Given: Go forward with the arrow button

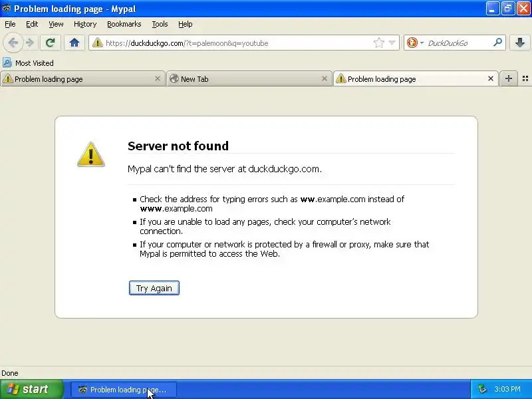Looking at the screenshot, I should [30, 43].
